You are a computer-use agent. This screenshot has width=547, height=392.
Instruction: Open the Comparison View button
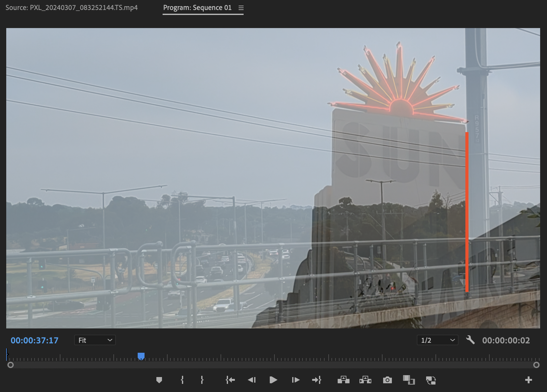point(409,380)
